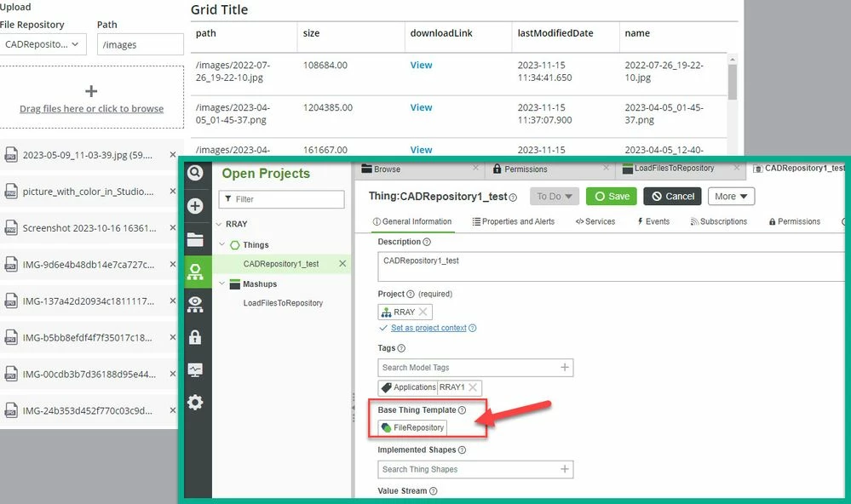The height and width of the screenshot is (504, 851).
Task: Remove IMG-137a42d20934c1811117 file from list
Action: click(x=173, y=301)
